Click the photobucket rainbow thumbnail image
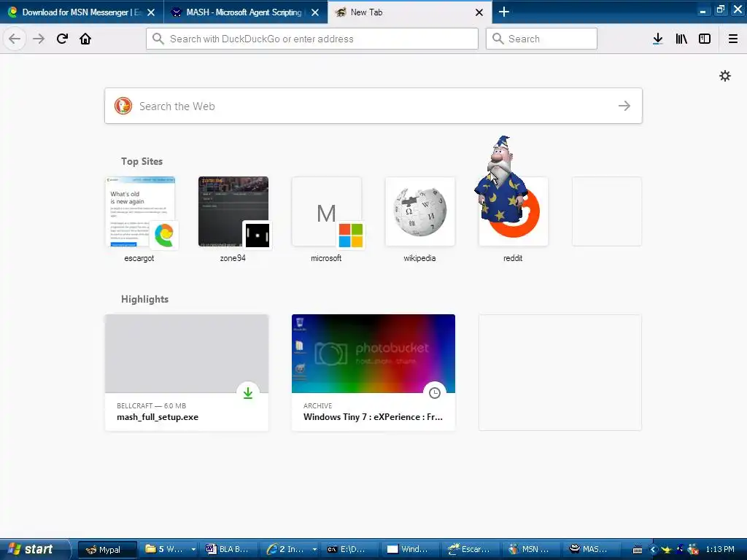 point(373,354)
